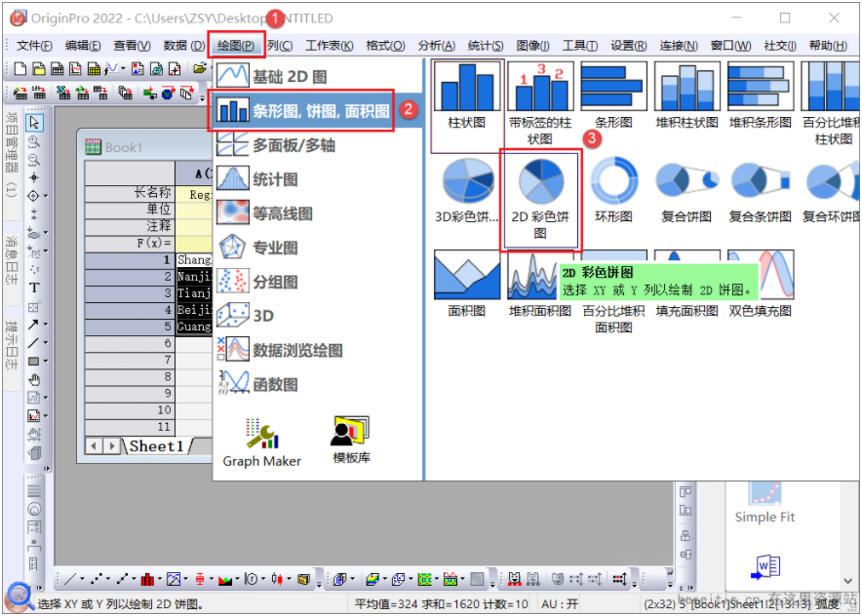Click the AU : 开 status bar entry

[560, 604]
